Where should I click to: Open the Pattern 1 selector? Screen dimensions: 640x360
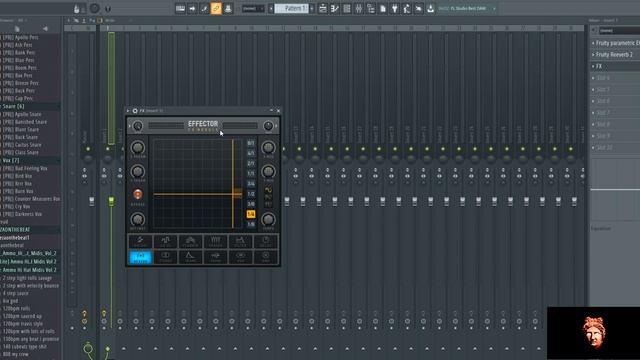[x=291, y=8]
